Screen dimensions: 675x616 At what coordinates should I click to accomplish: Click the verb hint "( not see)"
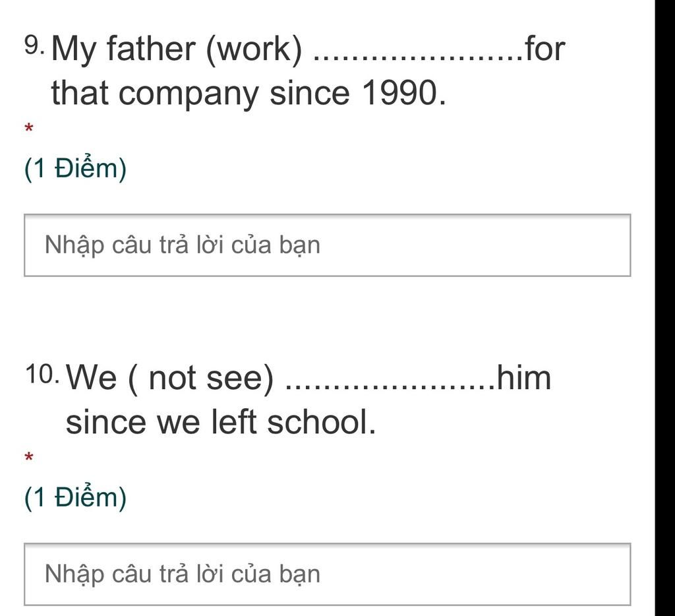click(x=201, y=378)
